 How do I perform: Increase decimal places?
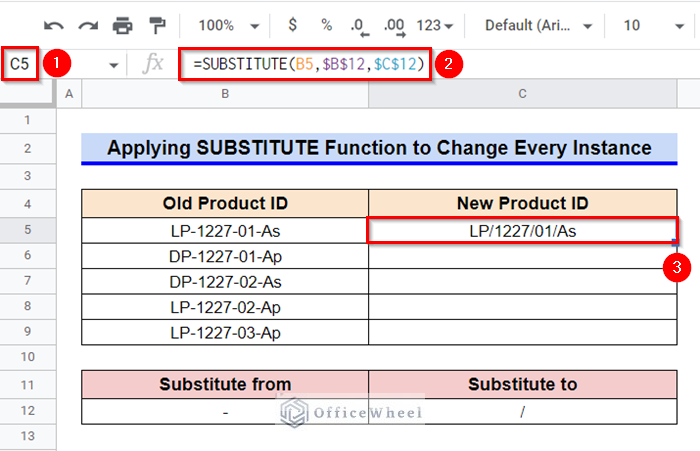pos(395,26)
